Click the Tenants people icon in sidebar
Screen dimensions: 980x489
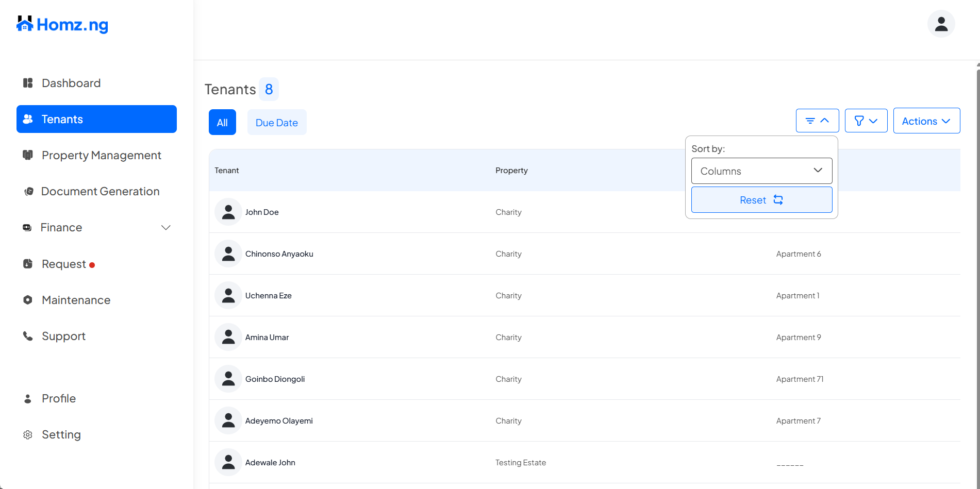click(28, 119)
